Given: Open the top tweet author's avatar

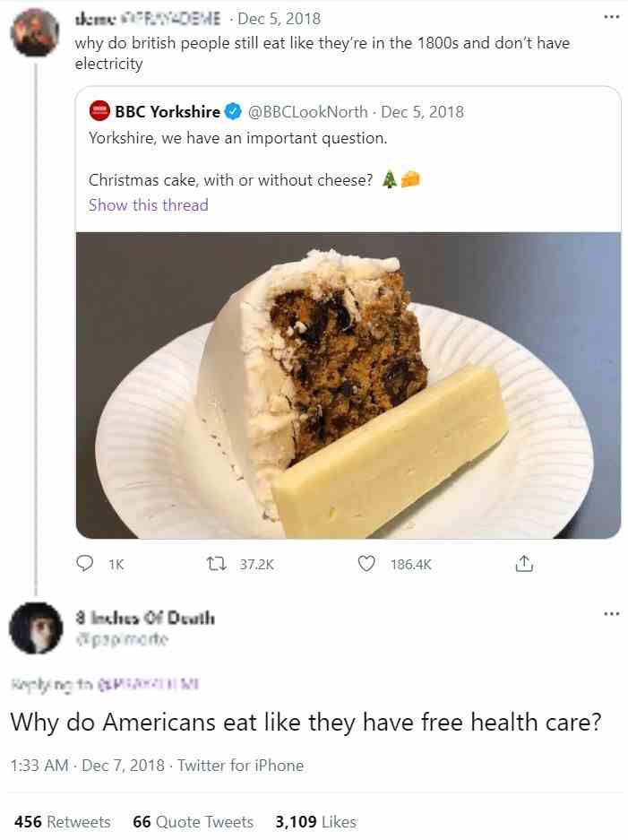Looking at the screenshot, I should tap(35, 33).
